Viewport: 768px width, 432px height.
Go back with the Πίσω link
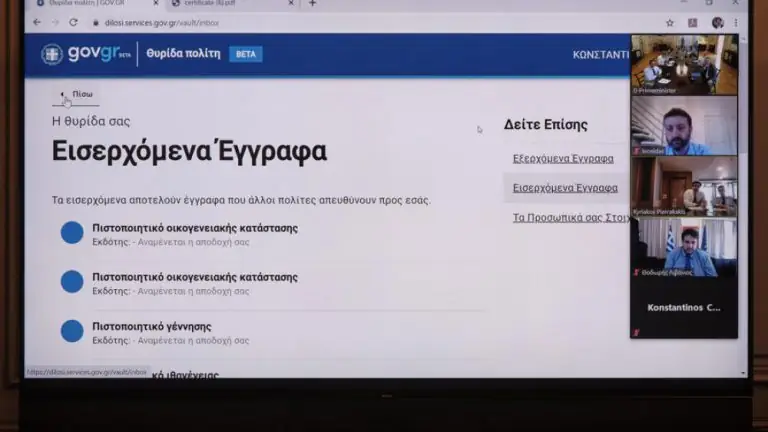pyautogui.click(x=76, y=95)
